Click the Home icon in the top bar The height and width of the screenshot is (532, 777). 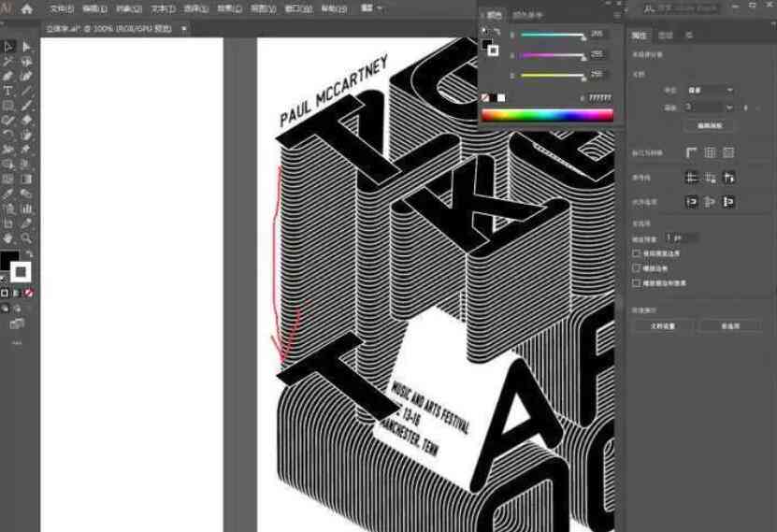click(x=27, y=9)
